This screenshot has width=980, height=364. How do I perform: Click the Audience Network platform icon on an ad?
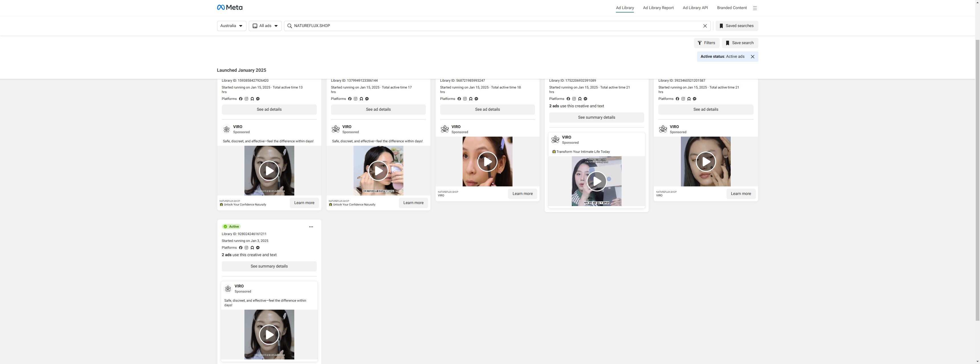click(x=252, y=98)
